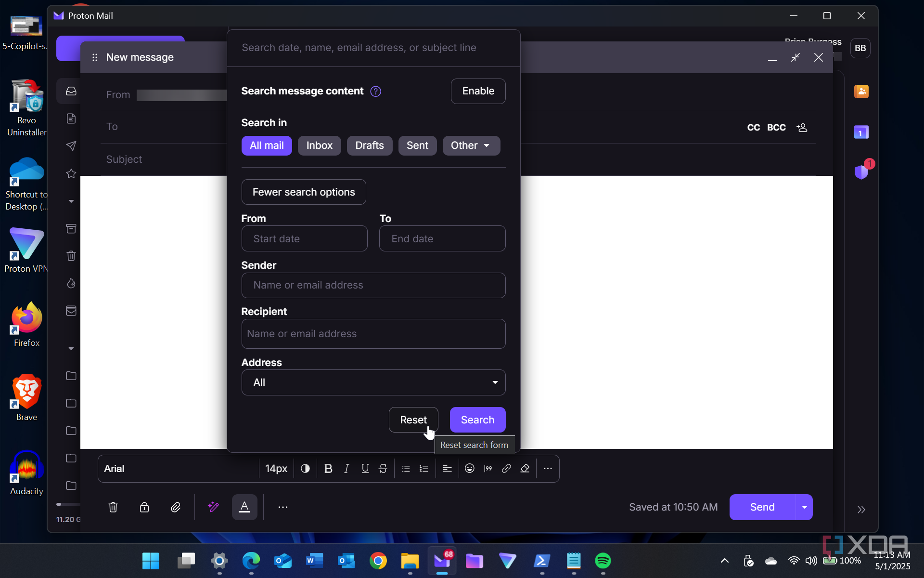The height and width of the screenshot is (578, 924).
Task: Clear text formatting with eraser icon
Action: click(x=525, y=469)
